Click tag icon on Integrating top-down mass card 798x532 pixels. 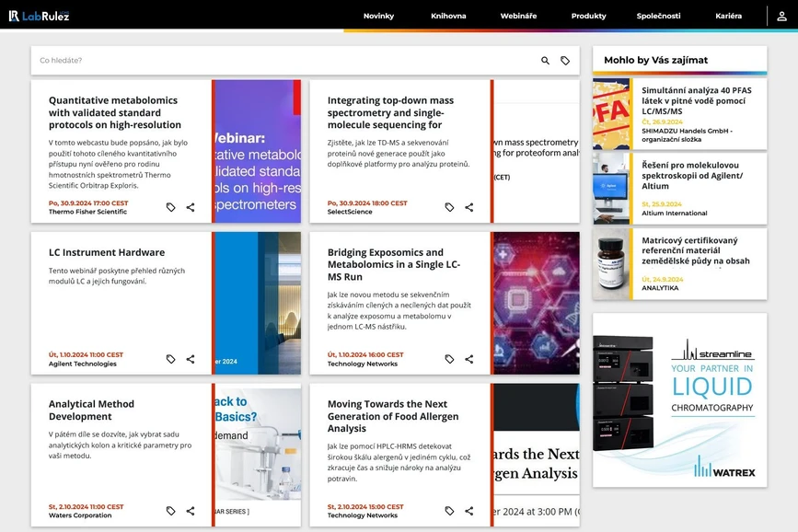[449, 207]
